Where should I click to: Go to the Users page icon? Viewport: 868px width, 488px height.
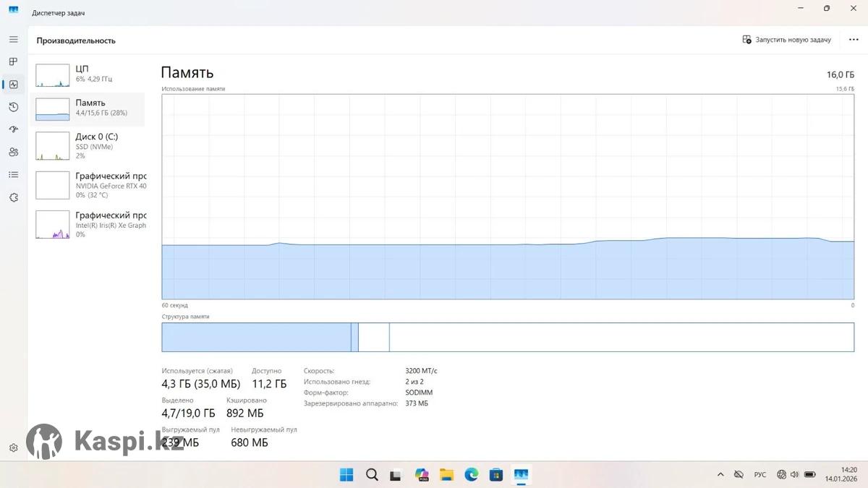click(13, 152)
